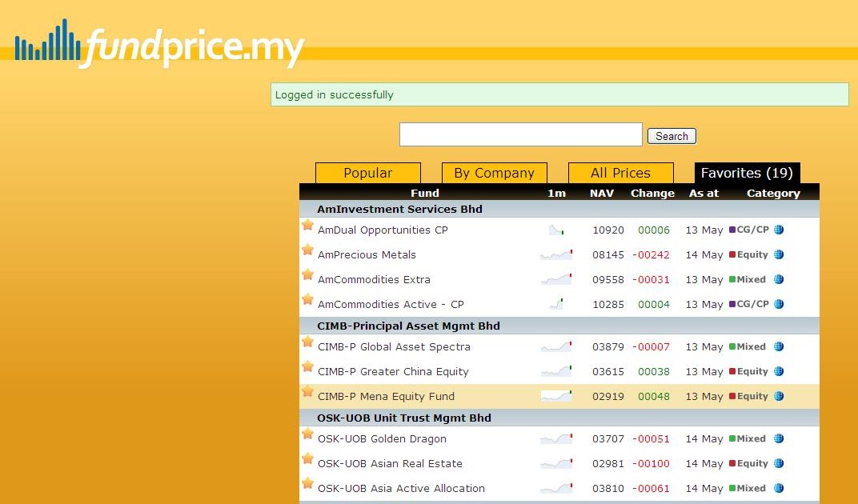The width and height of the screenshot is (858, 504).
Task: Open 1m sparkline for CIMB-P Mena Equity Fund
Action: tap(556, 396)
